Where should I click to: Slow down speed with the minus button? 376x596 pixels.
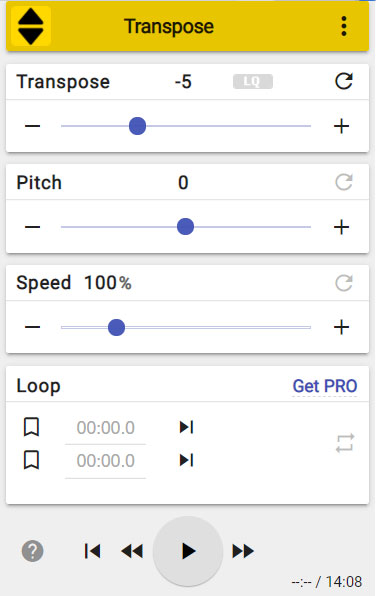tap(32, 327)
